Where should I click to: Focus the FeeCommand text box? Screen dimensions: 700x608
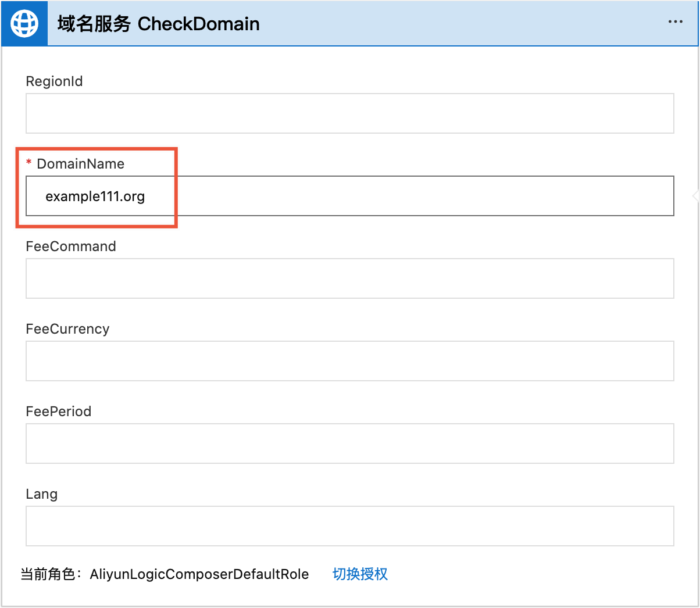click(x=349, y=278)
